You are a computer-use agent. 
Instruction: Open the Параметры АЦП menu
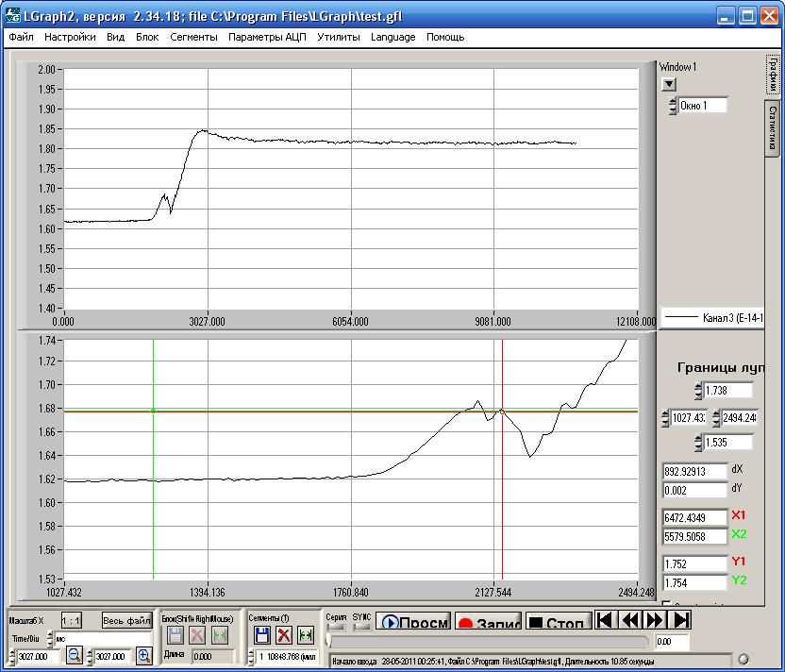pyautogui.click(x=268, y=37)
